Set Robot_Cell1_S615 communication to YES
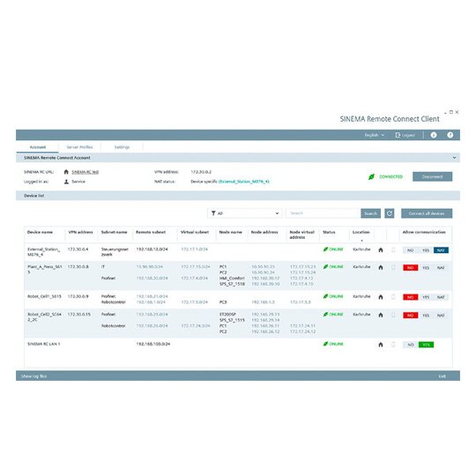 [426, 297]
